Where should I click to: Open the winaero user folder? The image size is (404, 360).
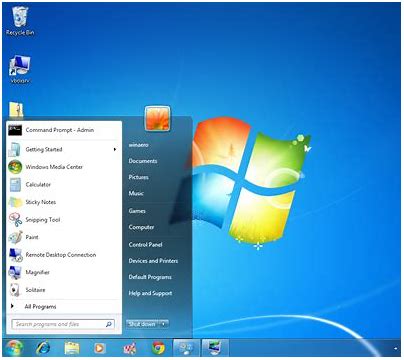(138, 145)
